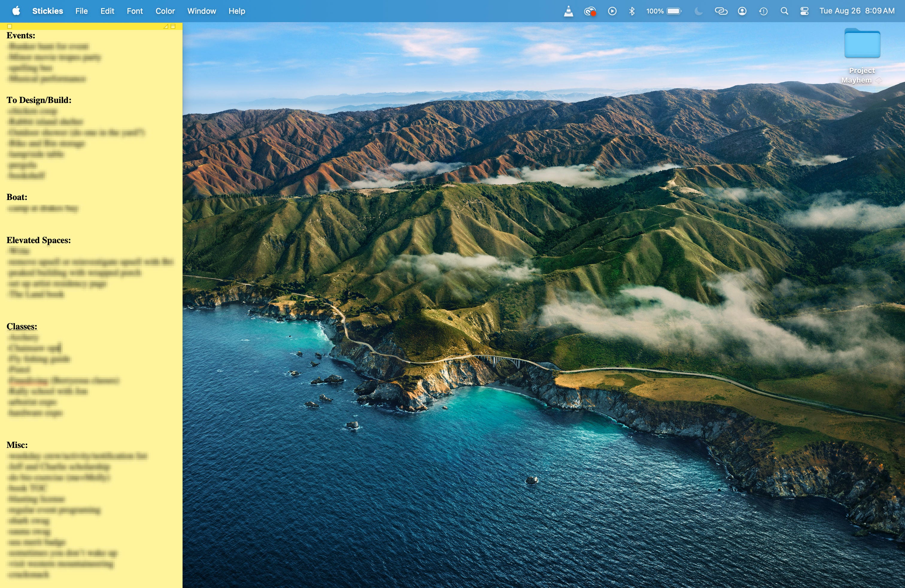This screenshot has width=905, height=588.
Task: Open the Color menu
Action: tap(165, 11)
